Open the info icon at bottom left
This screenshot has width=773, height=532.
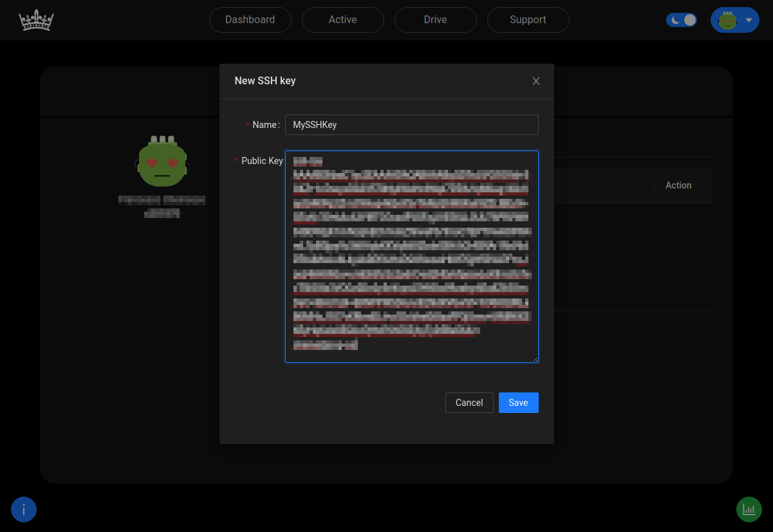24,509
